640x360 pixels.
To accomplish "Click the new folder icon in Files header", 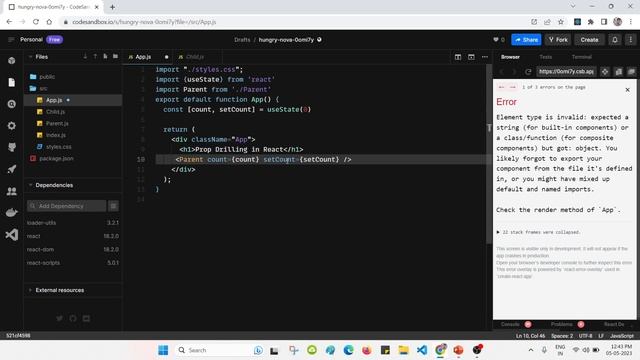I will [116, 56].
